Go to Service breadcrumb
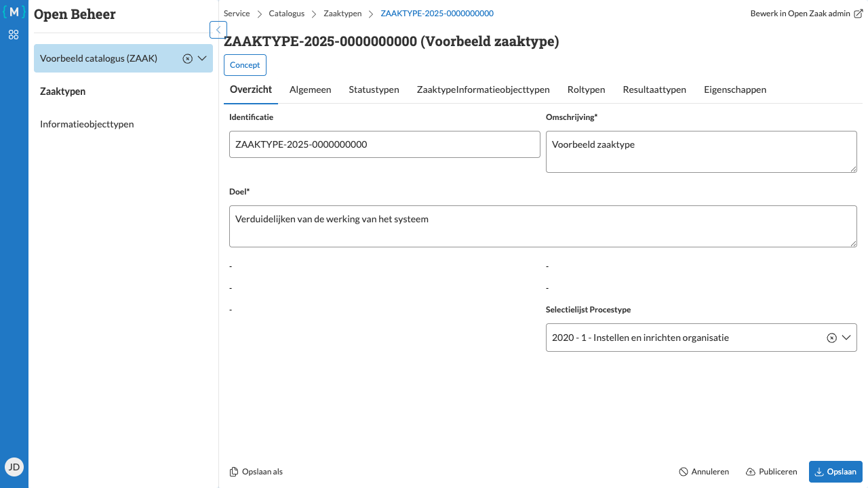The image size is (868, 488). coord(237,14)
